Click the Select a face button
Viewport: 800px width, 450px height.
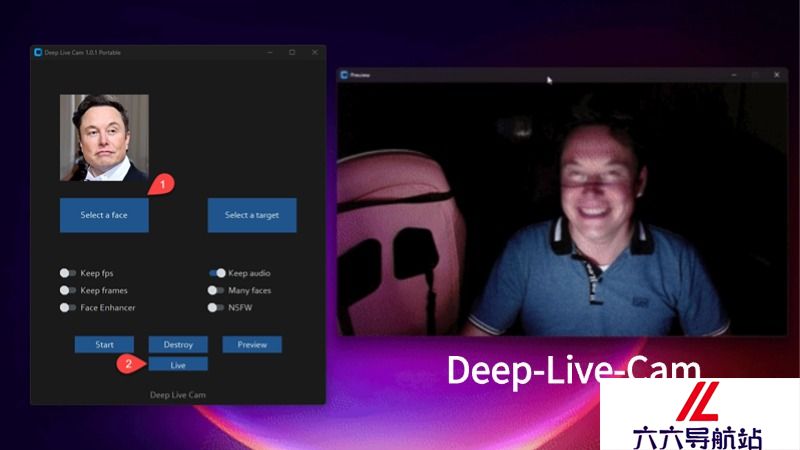[x=104, y=215]
